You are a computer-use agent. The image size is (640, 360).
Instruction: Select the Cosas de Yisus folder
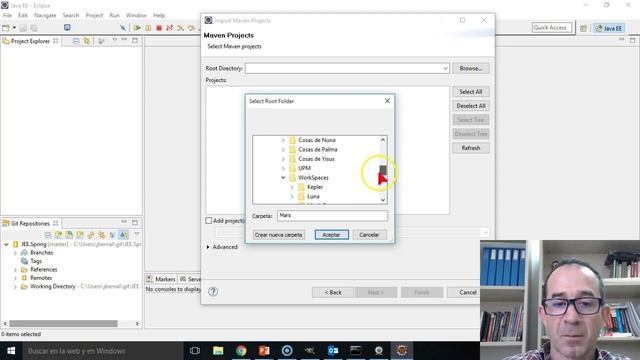tap(316, 159)
